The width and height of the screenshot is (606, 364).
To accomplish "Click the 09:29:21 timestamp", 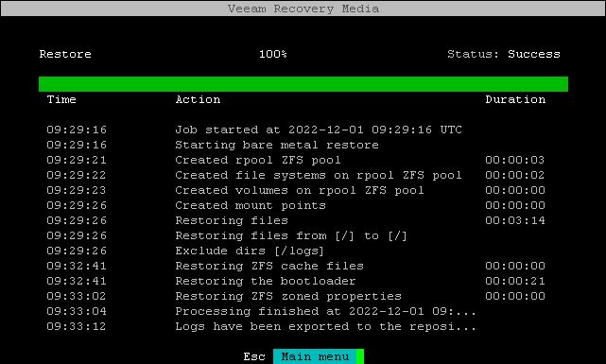I will coord(77,160).
